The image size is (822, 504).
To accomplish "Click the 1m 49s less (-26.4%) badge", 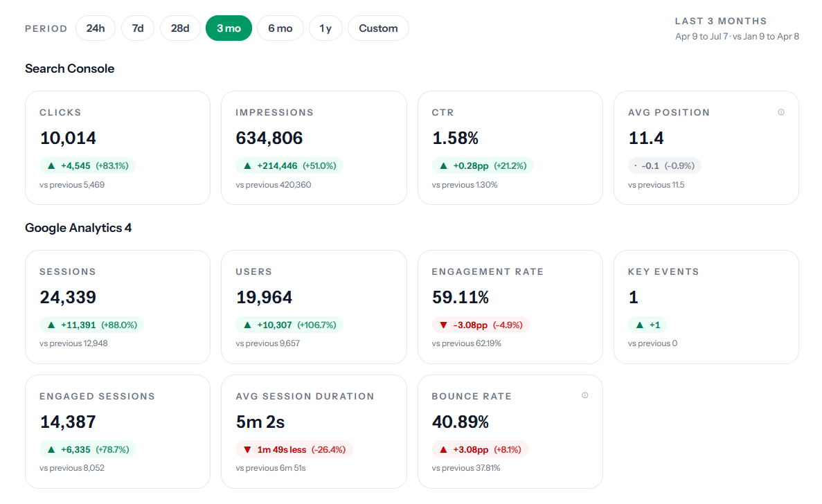I will [x=294, y=449].
